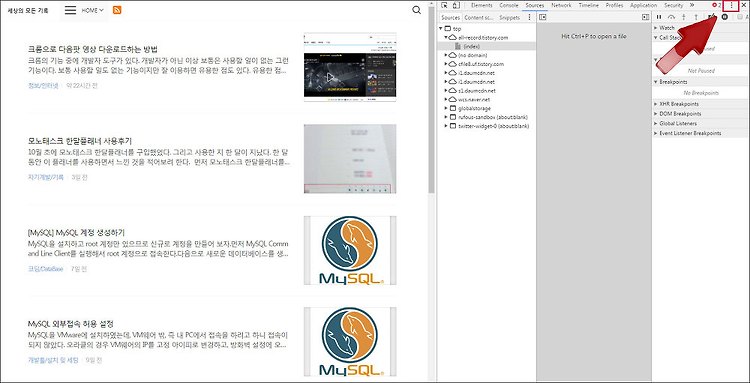Click the orange RSS feed icon
This screenshot has height=383, width=750.
(x=117, y=10)
